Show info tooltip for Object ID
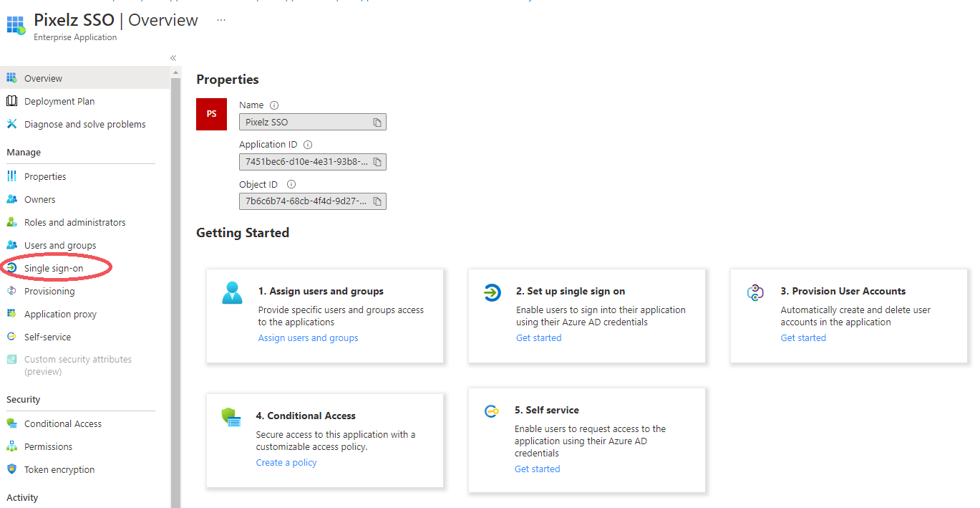The image size is (980, 508). coord(291,184)
